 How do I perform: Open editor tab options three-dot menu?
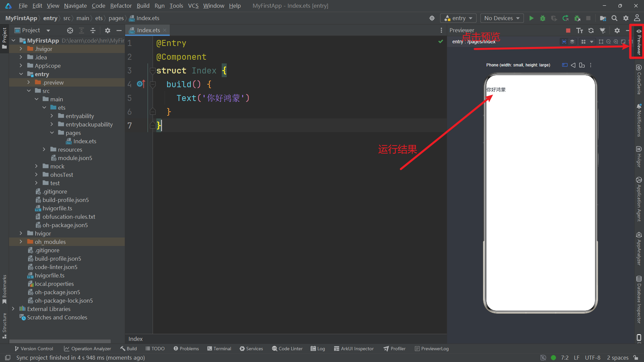[441, 30]
